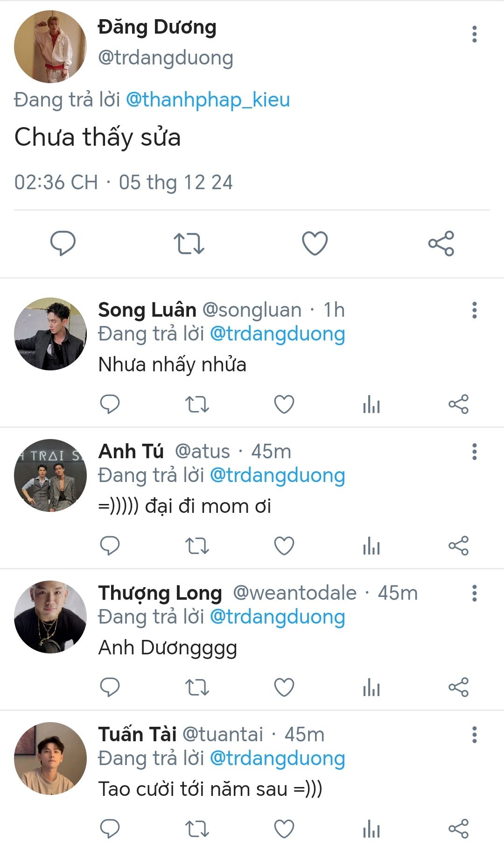Screen dimensions: 504x851
Task: Like Đăng Dương's main tweet
Action: 315,243
